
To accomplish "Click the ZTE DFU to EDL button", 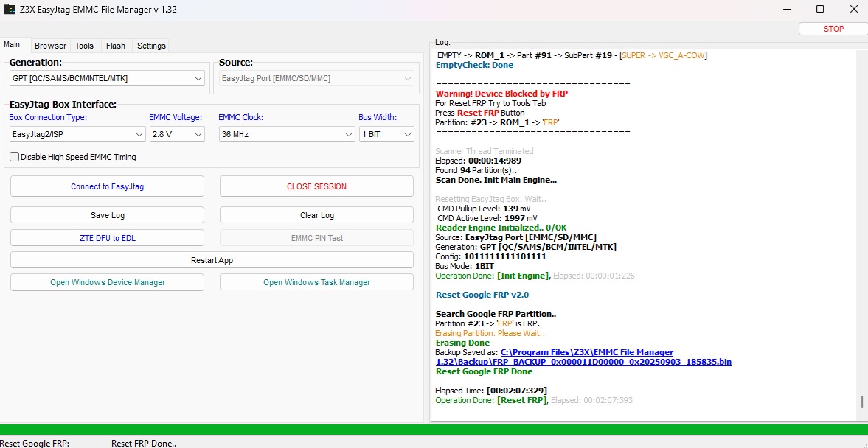I will (107, 238).
